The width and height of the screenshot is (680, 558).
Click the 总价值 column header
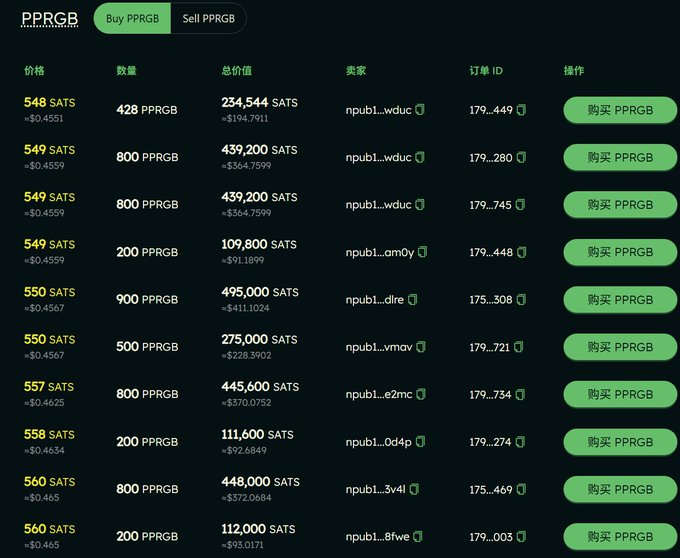pyautogui.click(x=237, y=70)
